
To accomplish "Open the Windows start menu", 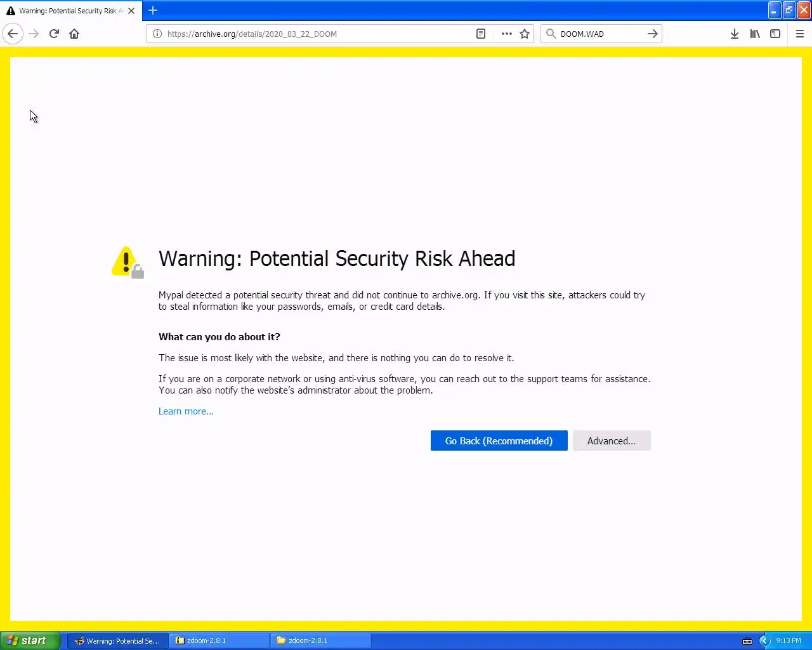I will [x=30, y=640].
